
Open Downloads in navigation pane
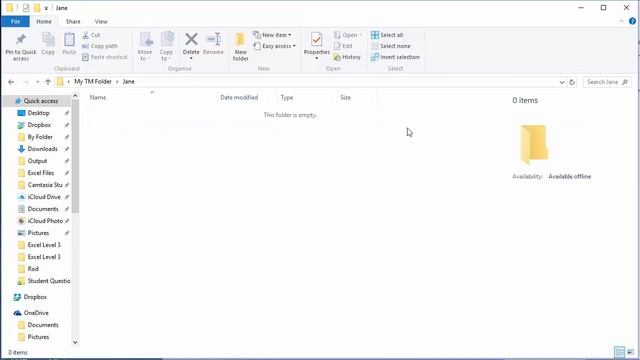[x=42, y=149]
